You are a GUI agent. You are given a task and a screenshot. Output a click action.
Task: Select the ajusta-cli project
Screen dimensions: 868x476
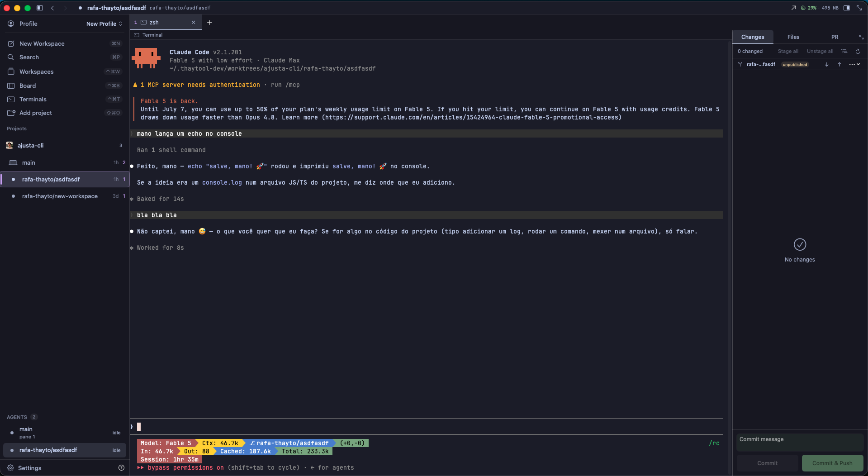[65, 145]
